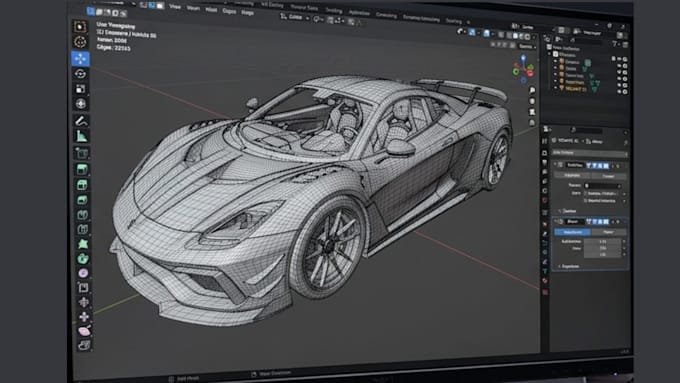Image resolution: width=680 pixels, height=383 pixels.
Task: Select the Measure ruler tool
Action: (x=82, y=136)
